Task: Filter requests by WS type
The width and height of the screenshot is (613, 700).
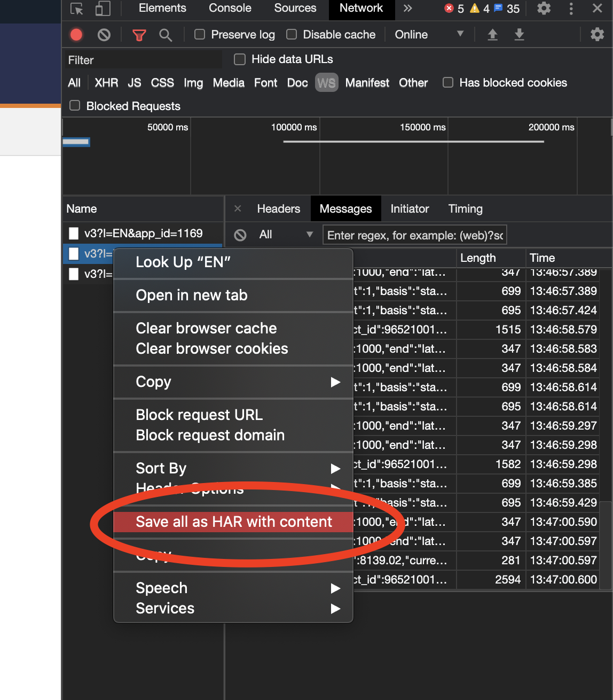Action: tap(326, 82)
